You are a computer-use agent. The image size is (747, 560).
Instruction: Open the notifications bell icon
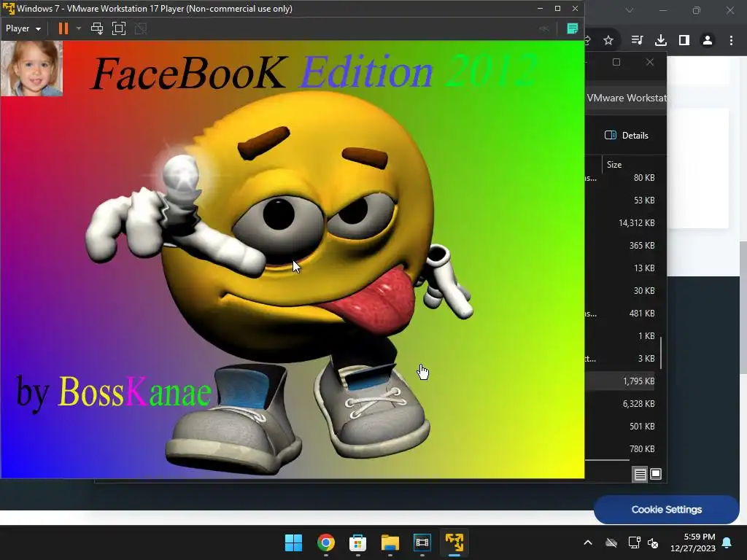coord(727,542)
